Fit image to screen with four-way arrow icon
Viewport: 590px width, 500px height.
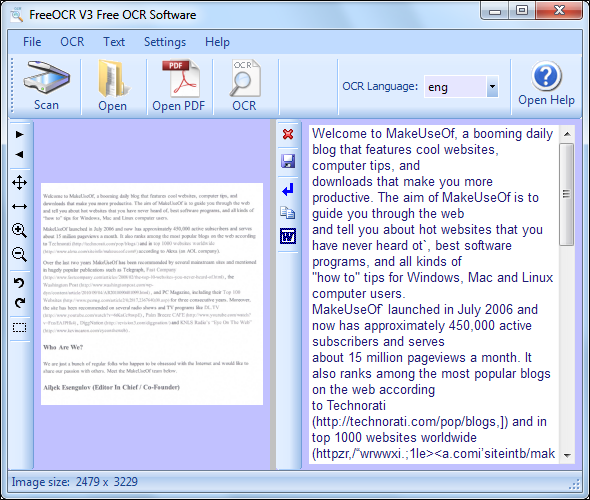pos(20,183)
